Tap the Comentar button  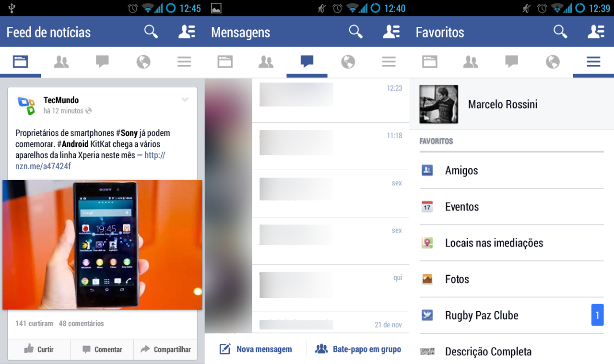102,350
